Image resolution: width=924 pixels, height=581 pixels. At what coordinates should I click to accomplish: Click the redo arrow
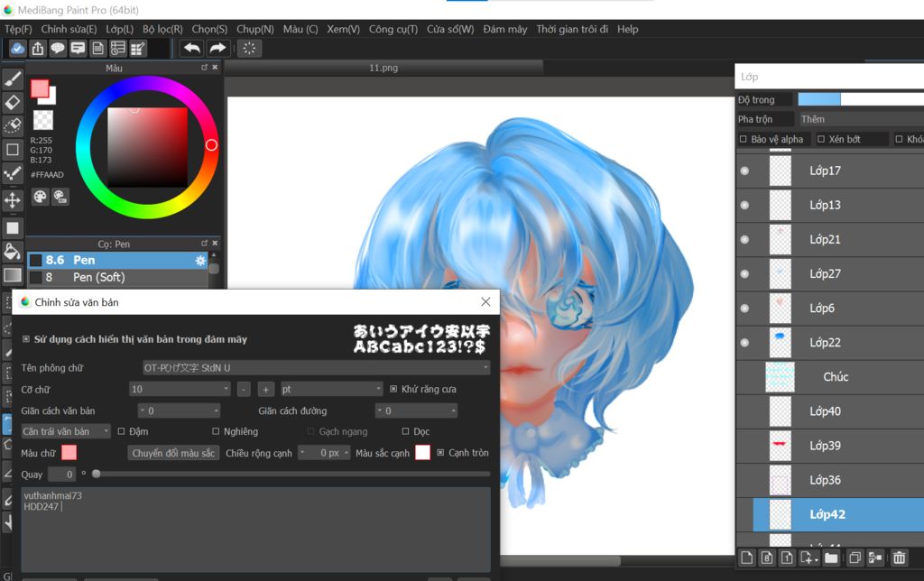tap(217, 49)
